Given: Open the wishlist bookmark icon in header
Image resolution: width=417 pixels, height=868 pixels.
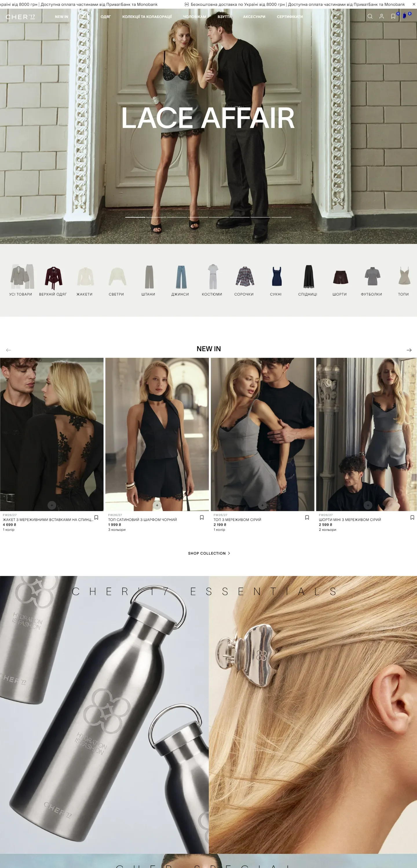Looking at the screenshot, I should (x=393, y=16).
